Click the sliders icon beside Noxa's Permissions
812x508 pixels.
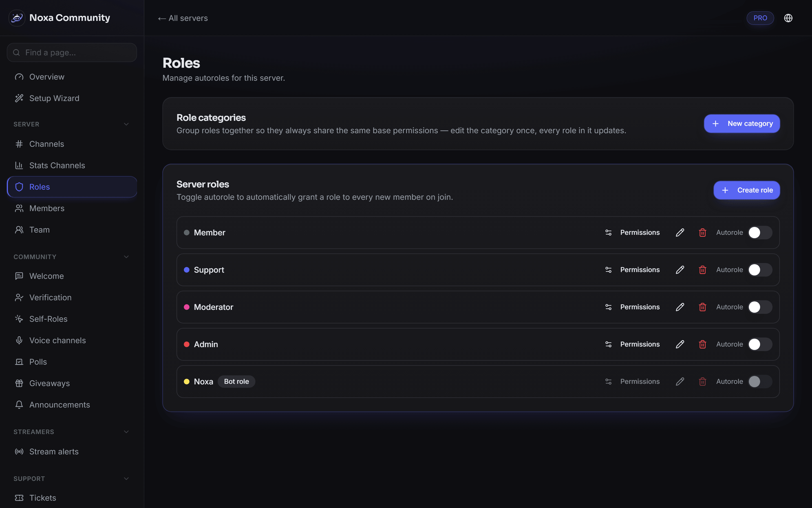tap(608, 382)
